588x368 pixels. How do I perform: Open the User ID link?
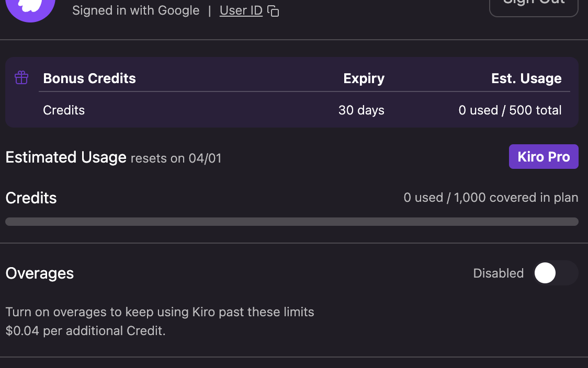point(241,10)
